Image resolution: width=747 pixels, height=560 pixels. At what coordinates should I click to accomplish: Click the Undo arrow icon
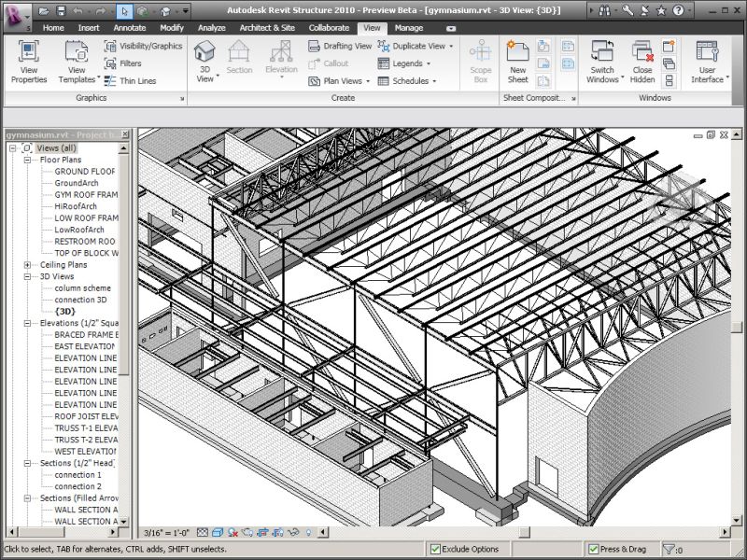[x=78, y=10]
